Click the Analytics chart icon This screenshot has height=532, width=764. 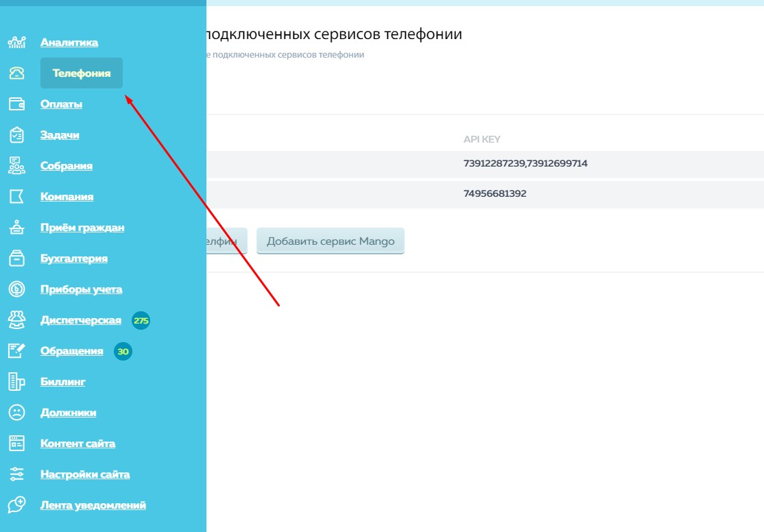coord(16,43)
